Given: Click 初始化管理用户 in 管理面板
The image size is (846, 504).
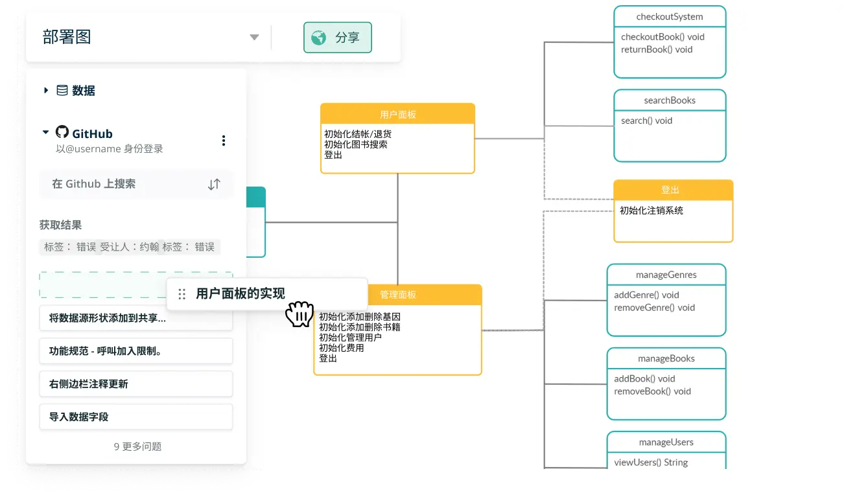Looking at the screenshot, I should pos(350,338).
